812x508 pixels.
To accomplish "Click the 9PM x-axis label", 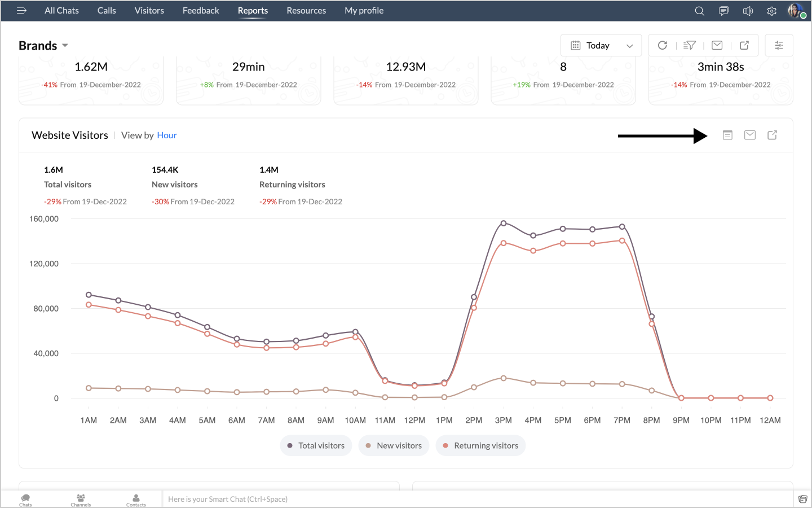I will (681, 421).
